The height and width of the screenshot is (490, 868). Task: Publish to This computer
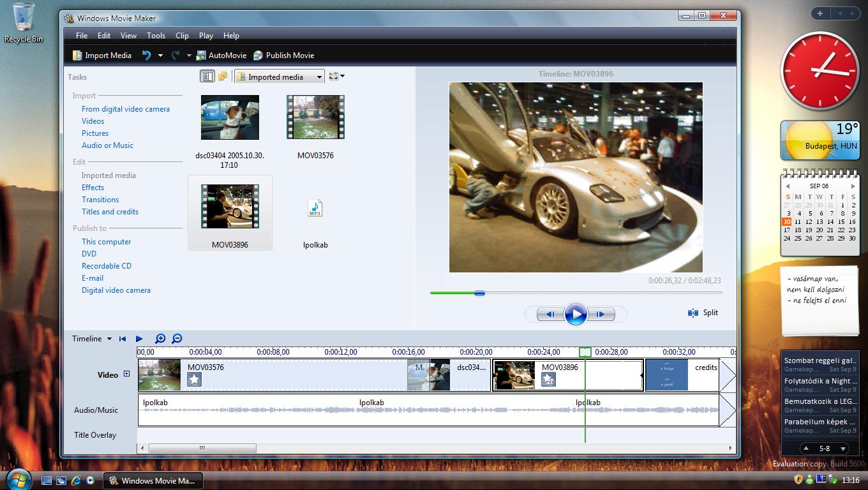click(106, 242)
